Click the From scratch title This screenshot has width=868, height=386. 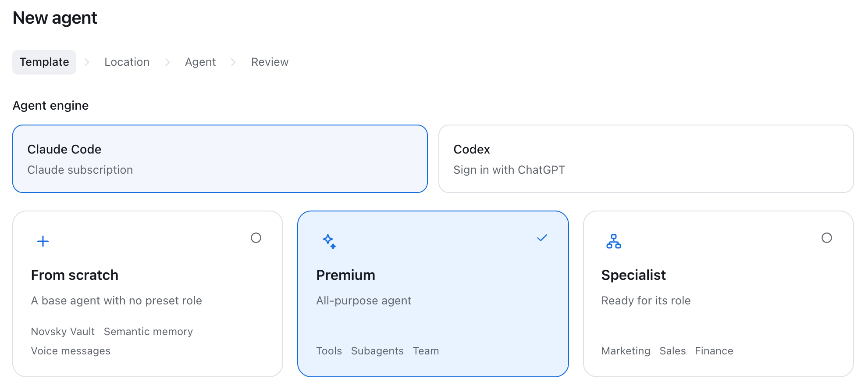(75, 275)
